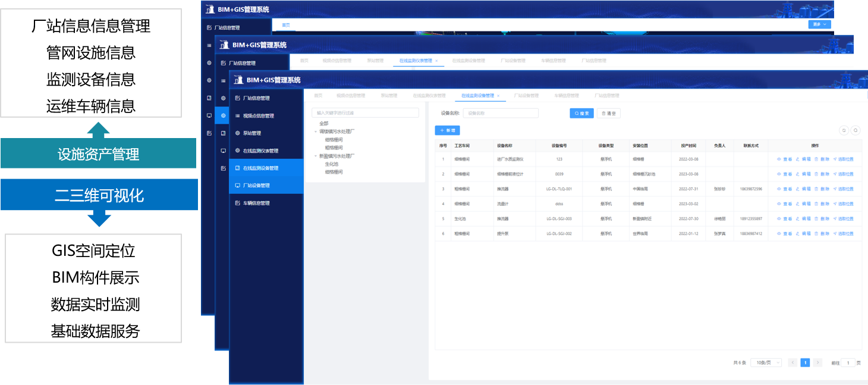Open 视频点信息管理 in the sidebar
Screen dimensions: 868x385
[x=258, y=116]
